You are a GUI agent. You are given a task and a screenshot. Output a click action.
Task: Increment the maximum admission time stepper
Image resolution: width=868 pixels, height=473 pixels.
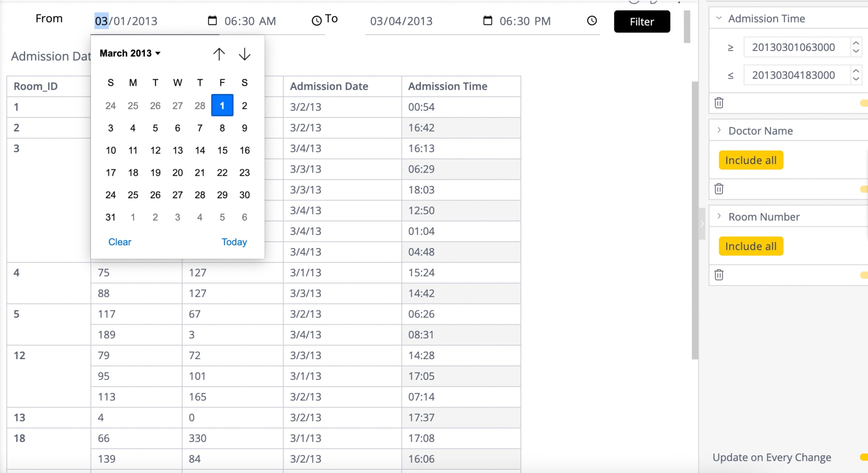[x=856, y=71]
